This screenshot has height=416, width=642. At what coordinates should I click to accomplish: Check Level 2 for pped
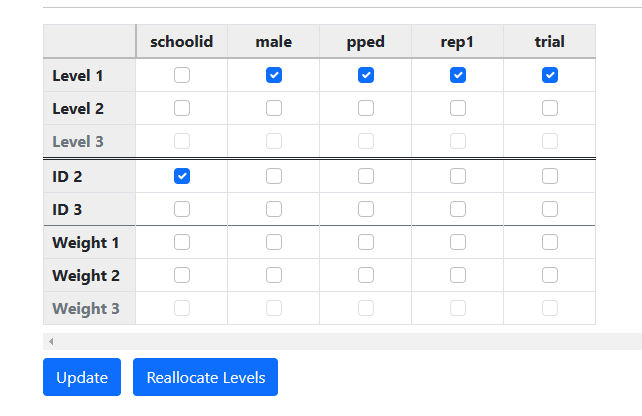[x=366, y=108]
